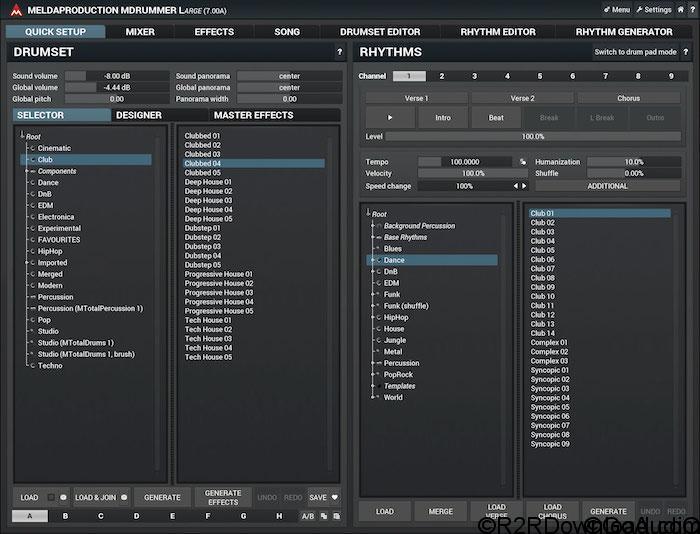Toggle the A/B comparison button

click(307, 516)
